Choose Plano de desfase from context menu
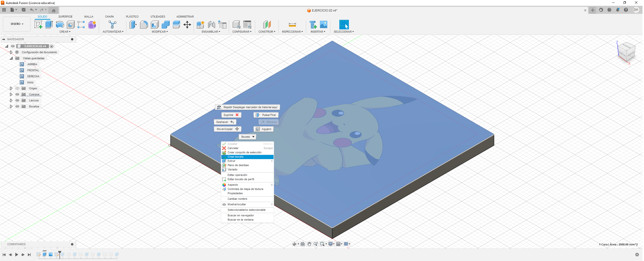644x261 pixels. pos(247,165)
